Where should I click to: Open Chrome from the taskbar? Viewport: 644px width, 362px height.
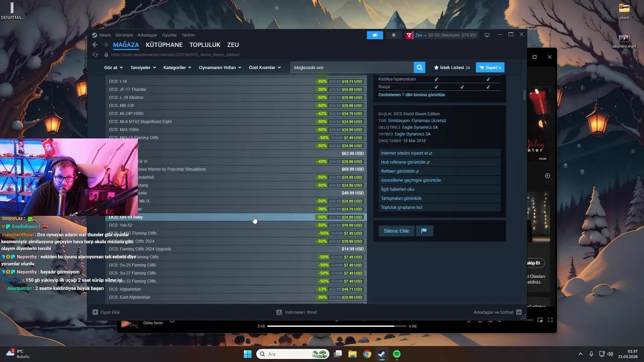coord(367,354)
